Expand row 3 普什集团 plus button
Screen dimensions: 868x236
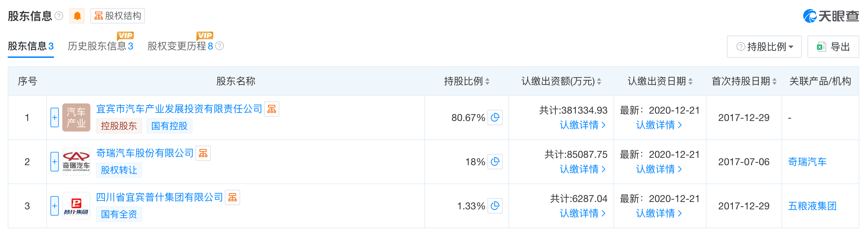55,206
